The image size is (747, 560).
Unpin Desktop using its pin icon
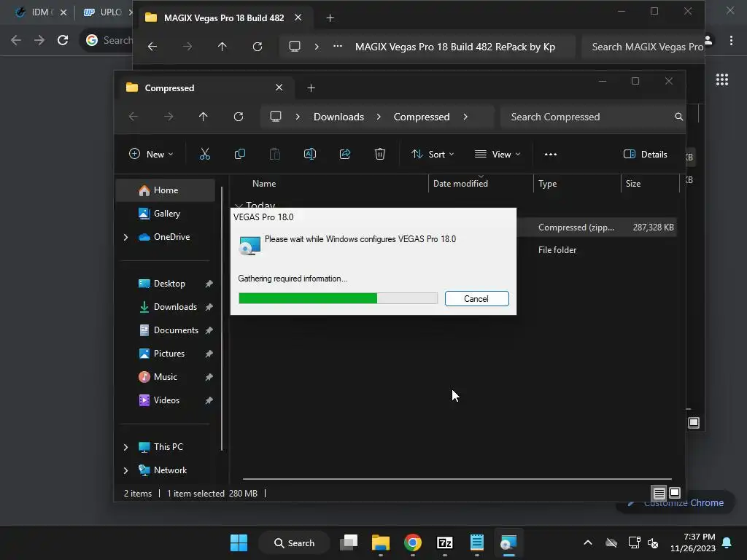209,284
